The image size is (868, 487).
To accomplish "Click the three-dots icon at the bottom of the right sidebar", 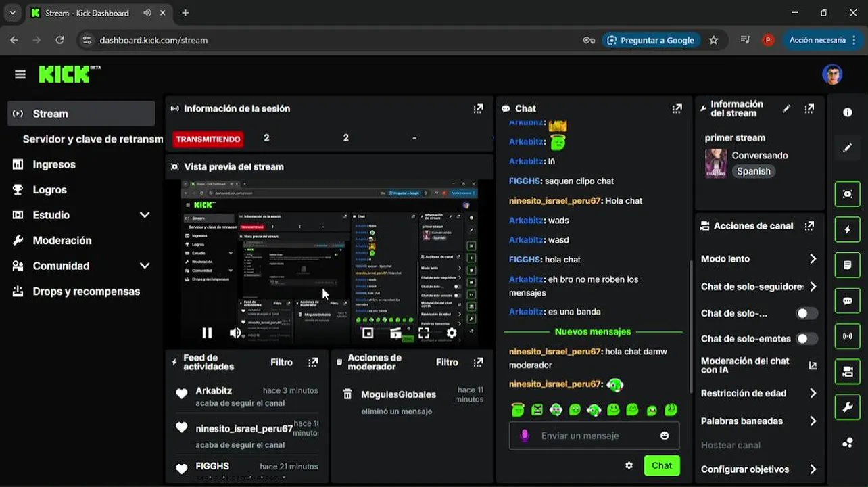I will click(848, 443).
